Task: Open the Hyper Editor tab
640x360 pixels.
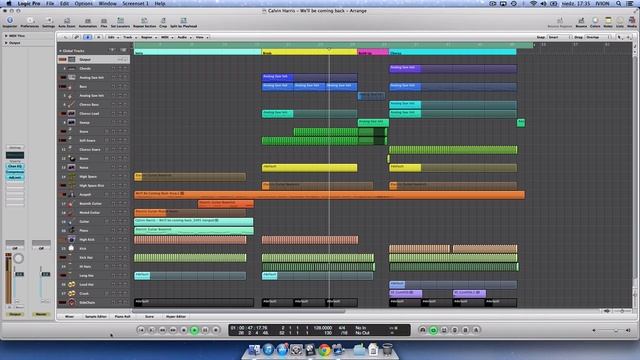Action: [x=176, y=316]
